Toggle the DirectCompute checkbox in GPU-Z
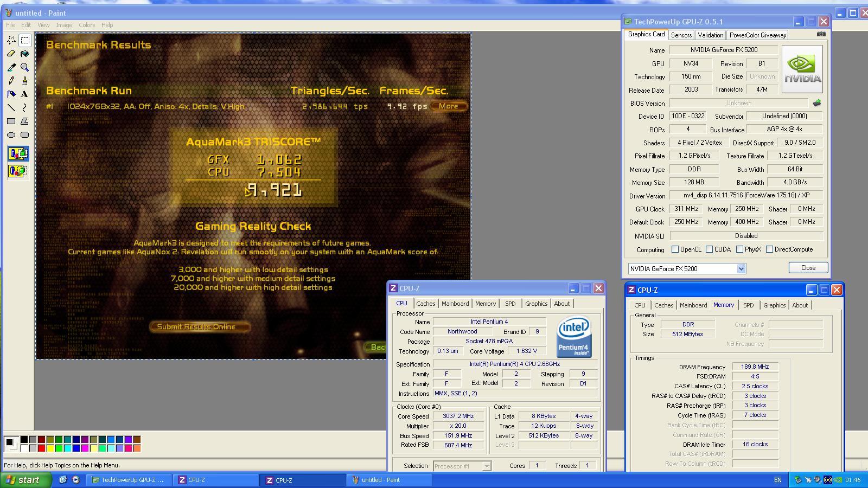This screenshot has width=868, height=488. [769, 249]
